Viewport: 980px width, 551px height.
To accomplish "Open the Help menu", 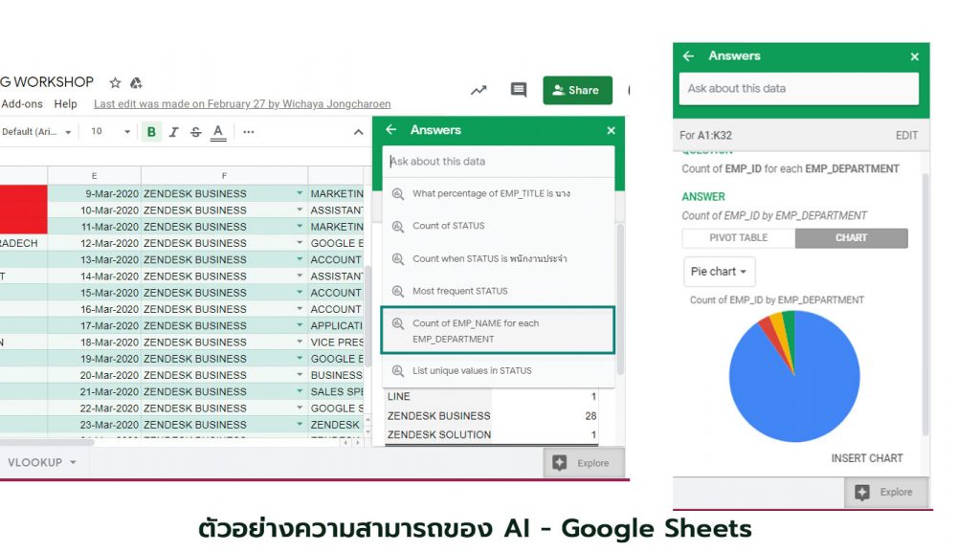I will 65,103.
